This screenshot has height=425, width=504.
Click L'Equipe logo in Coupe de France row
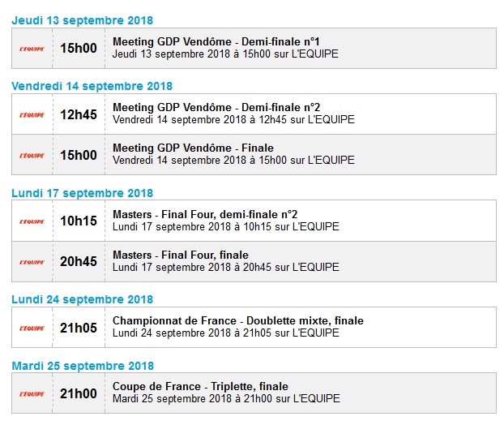(x=32, y=393)
